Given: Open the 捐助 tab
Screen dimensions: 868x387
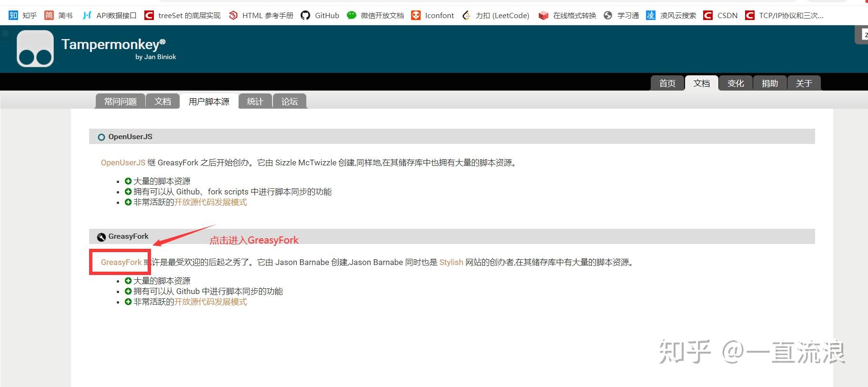Looking at the screenshot, I should tap(770, 83).
